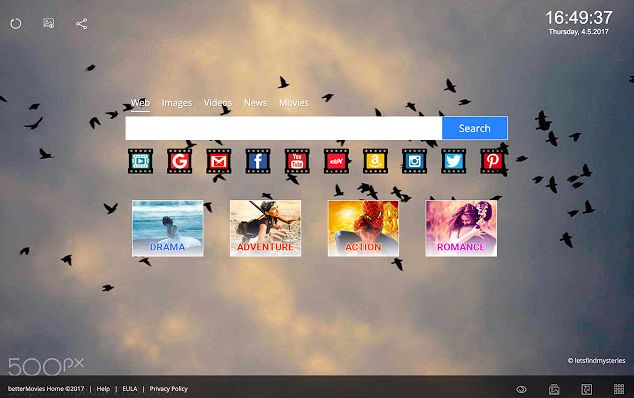Open the Pinterest shortcut icon
Image resolution: width=634 pixels, height=398 pixels.
[x=492, y=161]
